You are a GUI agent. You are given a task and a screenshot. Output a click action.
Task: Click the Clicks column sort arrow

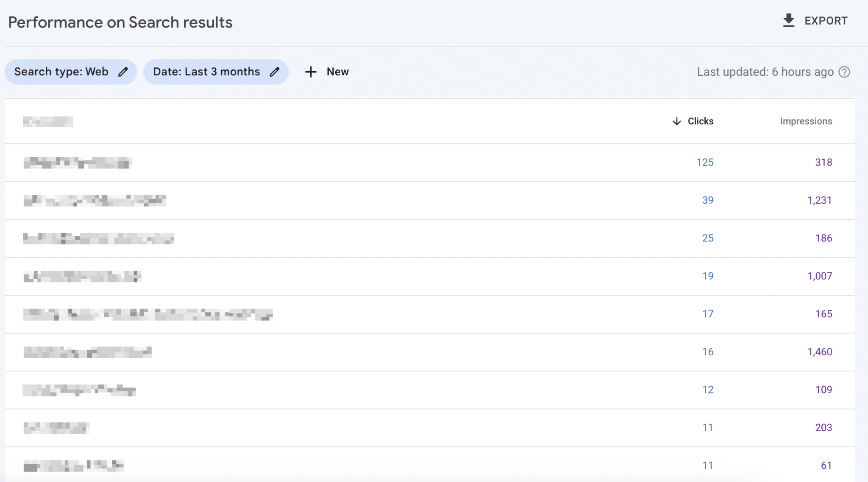click(676, 121)
